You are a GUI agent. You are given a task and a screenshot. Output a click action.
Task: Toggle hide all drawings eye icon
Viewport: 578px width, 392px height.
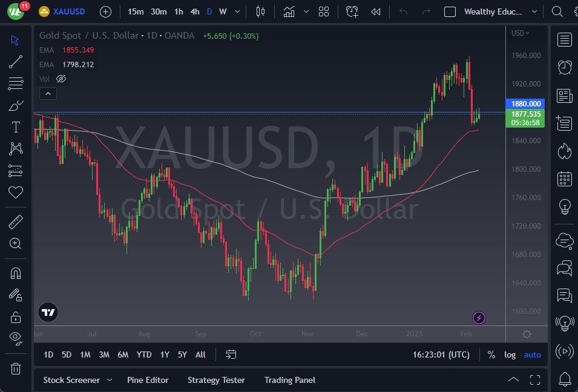15,338
